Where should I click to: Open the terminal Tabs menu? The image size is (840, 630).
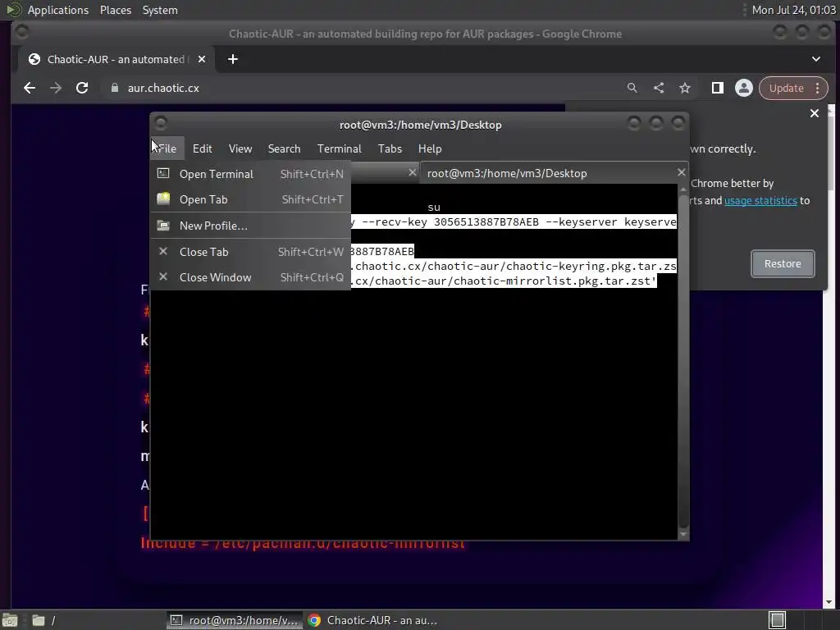(390, 148)
